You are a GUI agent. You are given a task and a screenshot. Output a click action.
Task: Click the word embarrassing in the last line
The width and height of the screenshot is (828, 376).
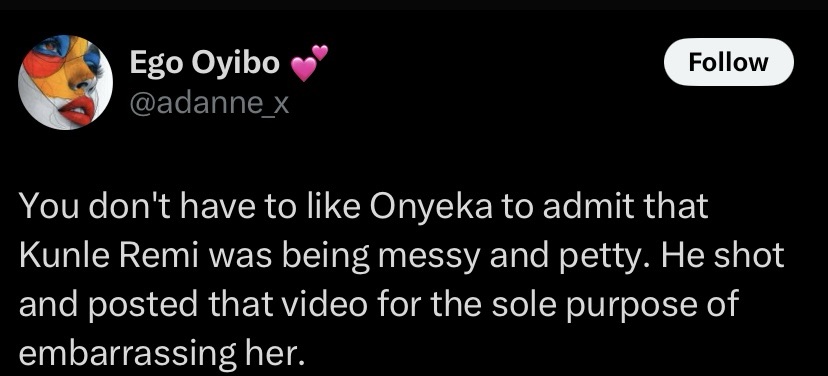(127, 353)
